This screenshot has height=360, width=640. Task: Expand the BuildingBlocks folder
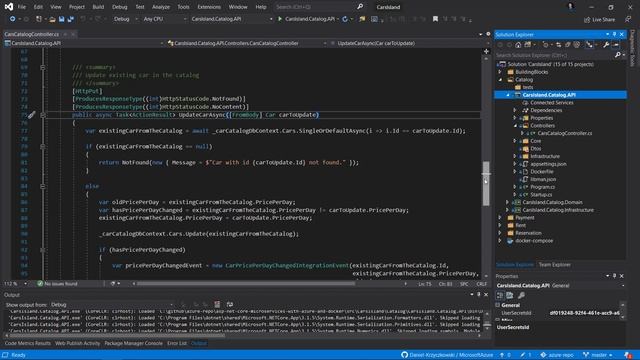[500, 72]
